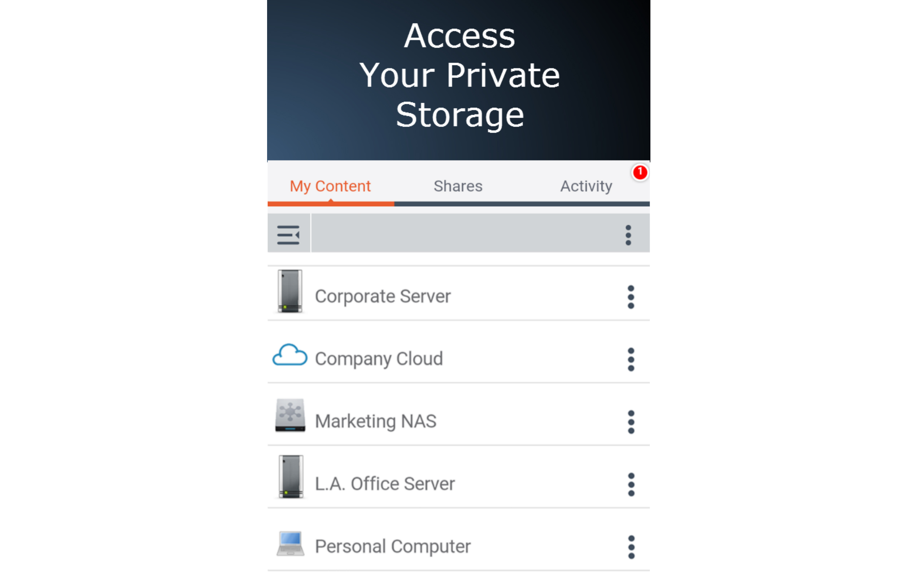Switch to the Shares tab
Screen dimensions: 924x577
pos(457,186)
